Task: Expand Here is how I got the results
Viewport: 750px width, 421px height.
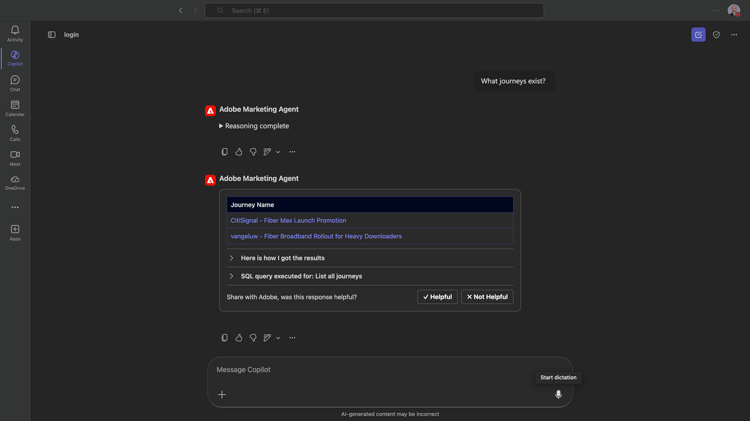Action: (x=370, y=258)
